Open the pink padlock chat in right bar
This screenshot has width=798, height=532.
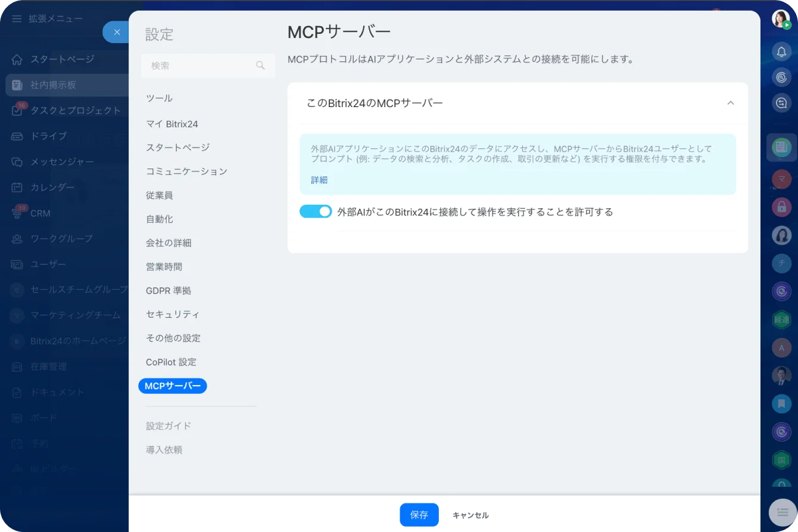[x=781, y=206]
